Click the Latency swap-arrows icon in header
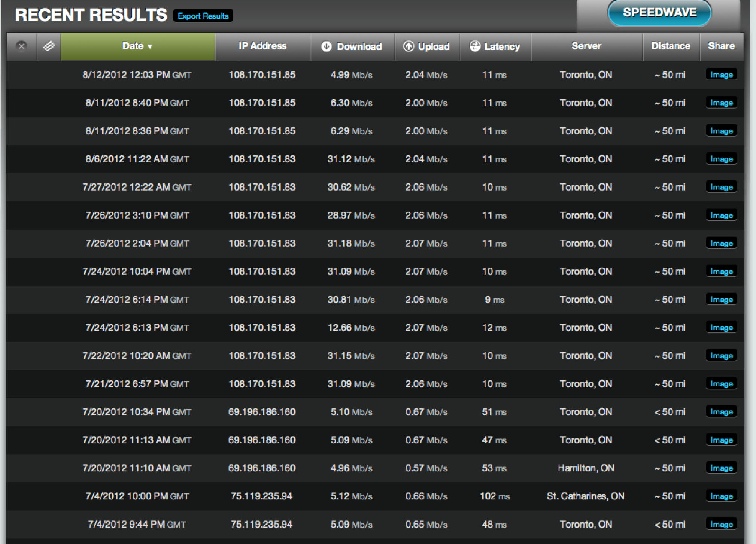This screenshot has height=544, width=756. pyautogui.click(x=474, y=46)
